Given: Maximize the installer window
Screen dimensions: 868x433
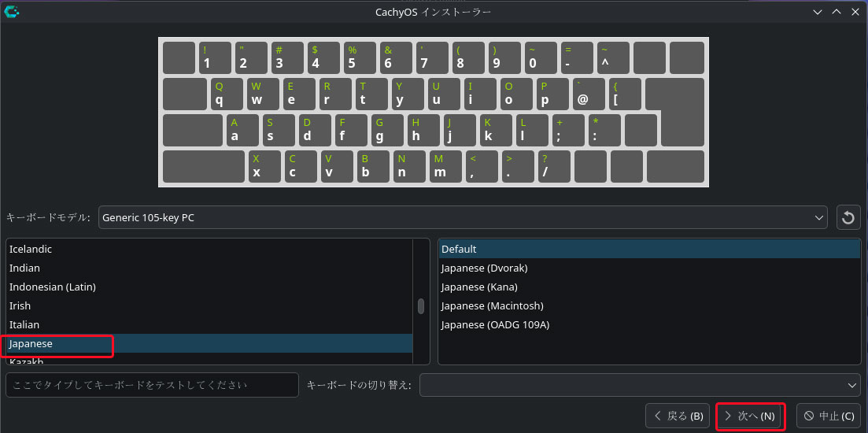Looking at the screenshot, I should pos(837,12).
